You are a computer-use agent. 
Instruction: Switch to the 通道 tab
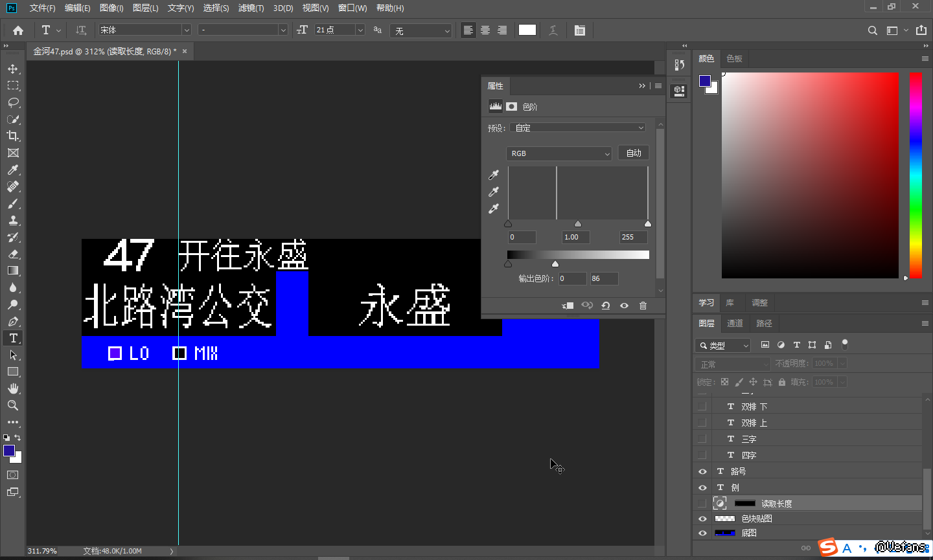pyautogui.click(x=735, y=323)
